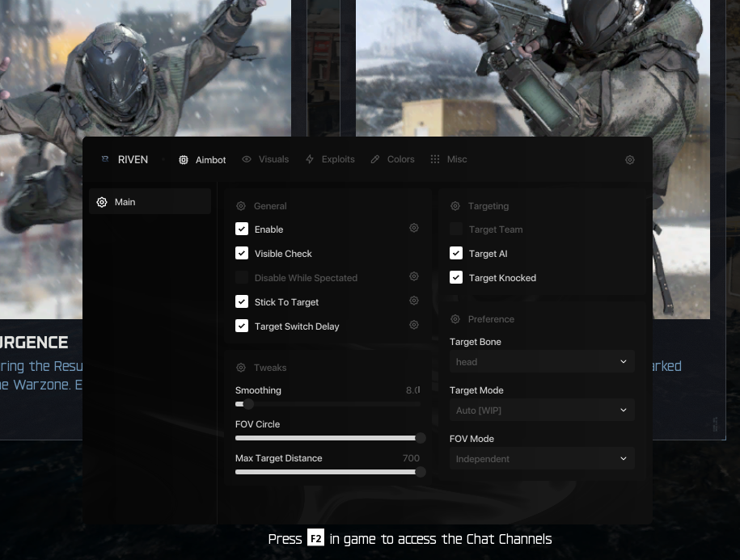Check the Target Team checkbox
The image size is (740, 560).
(456, 229)
